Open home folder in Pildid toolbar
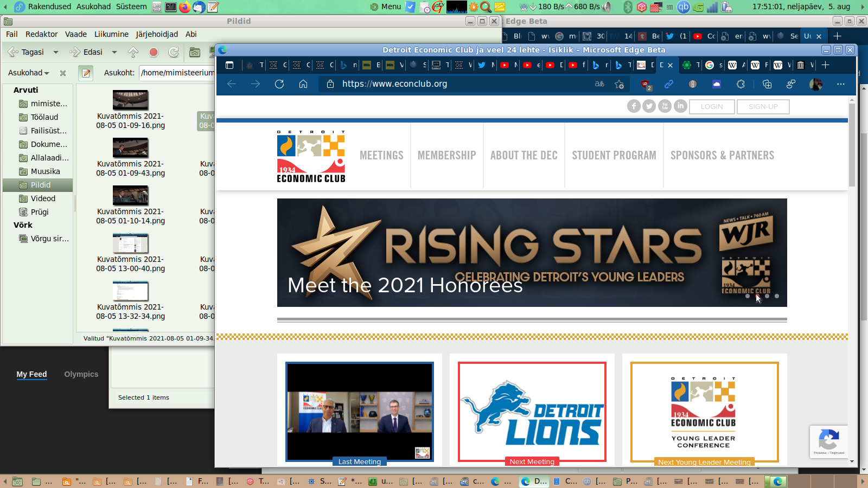868x488 pixels. click(195, 52)
